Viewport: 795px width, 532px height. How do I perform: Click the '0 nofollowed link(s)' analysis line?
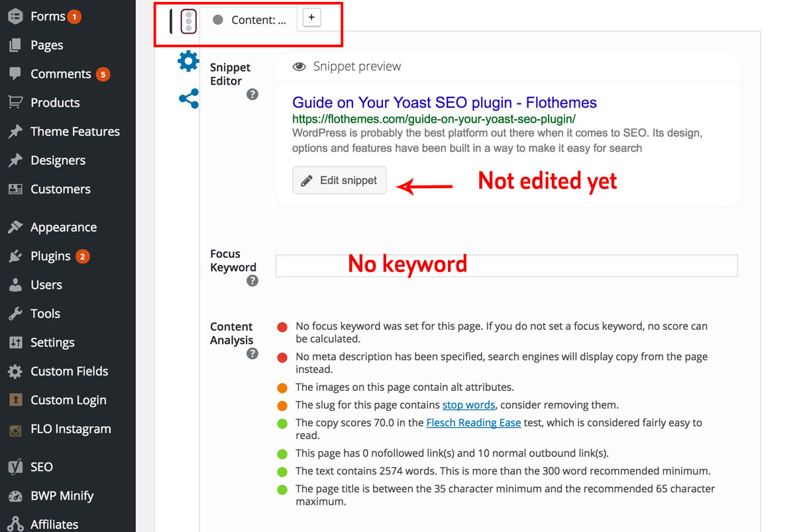452,453
